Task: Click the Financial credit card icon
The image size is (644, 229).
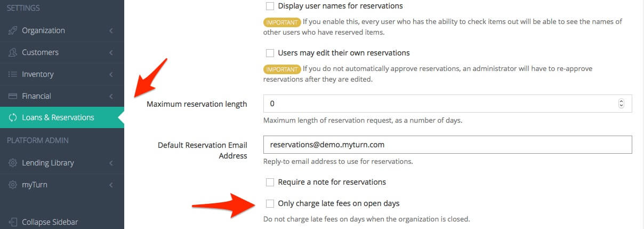Action: (13, 96)
